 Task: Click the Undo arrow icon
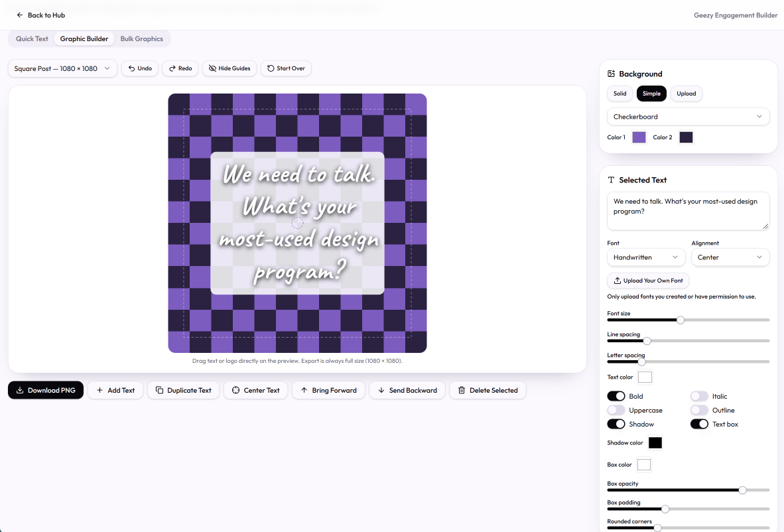(131, 68)
